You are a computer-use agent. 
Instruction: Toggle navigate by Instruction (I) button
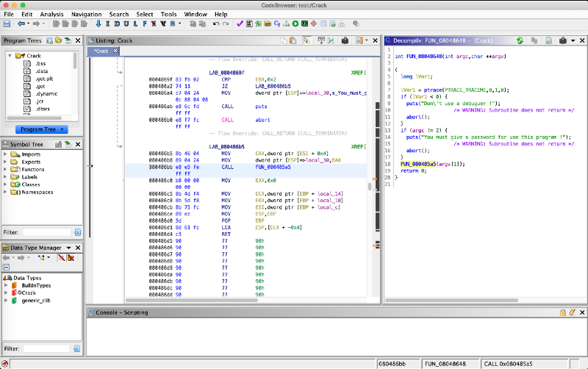tap(107, 24)
